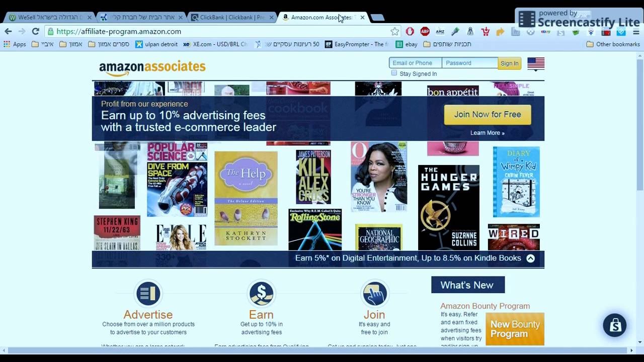Open the ebay bookmark
The height and width of the screenshot is (362, 644).
click(407, 44)
